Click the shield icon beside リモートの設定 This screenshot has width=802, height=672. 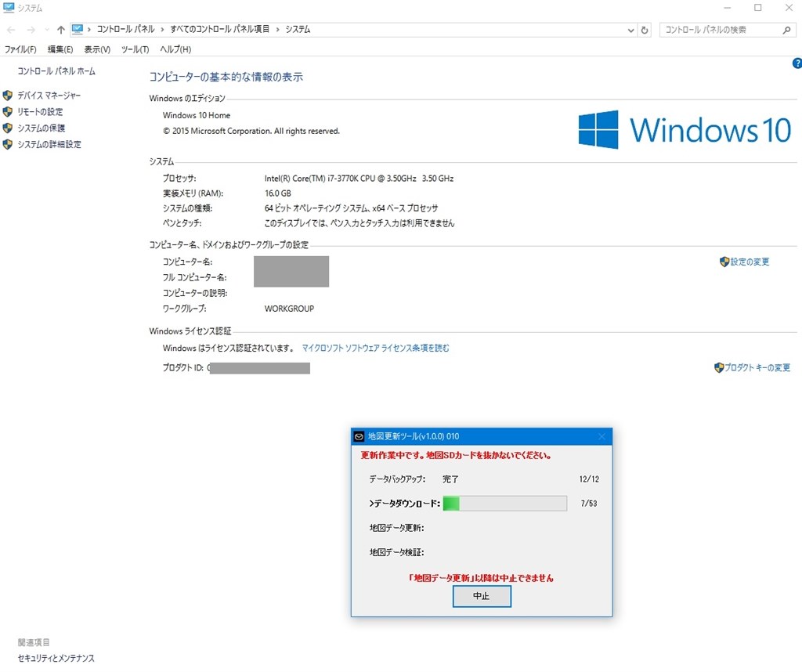point(8,112)
